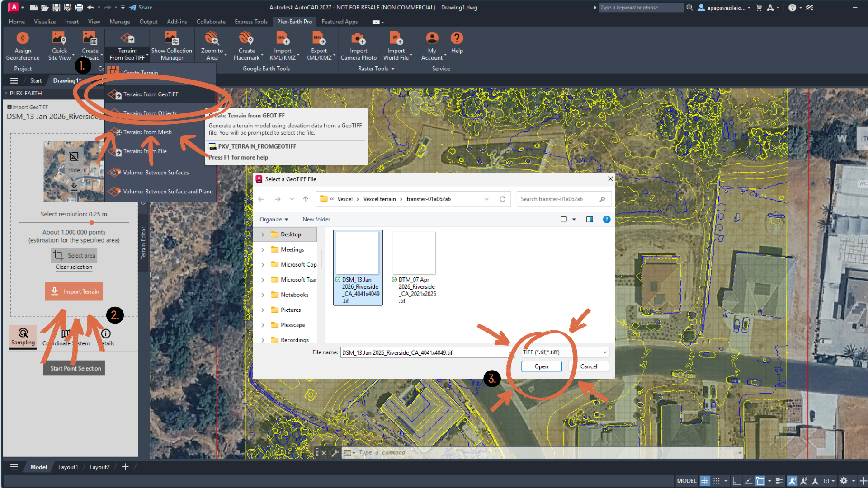Select the DSM_13 Jan 2026 Riverside tif file

(x=358, y=267)
